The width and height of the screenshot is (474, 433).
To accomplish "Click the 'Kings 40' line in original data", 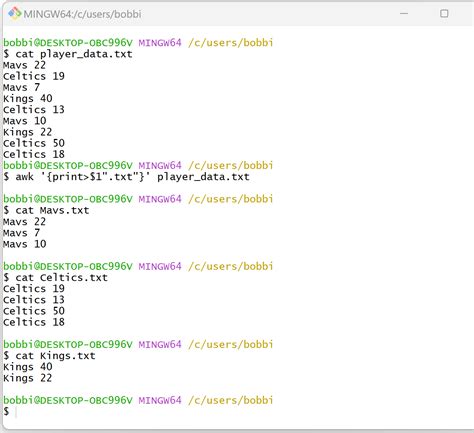I will click(x=28, y=99).
